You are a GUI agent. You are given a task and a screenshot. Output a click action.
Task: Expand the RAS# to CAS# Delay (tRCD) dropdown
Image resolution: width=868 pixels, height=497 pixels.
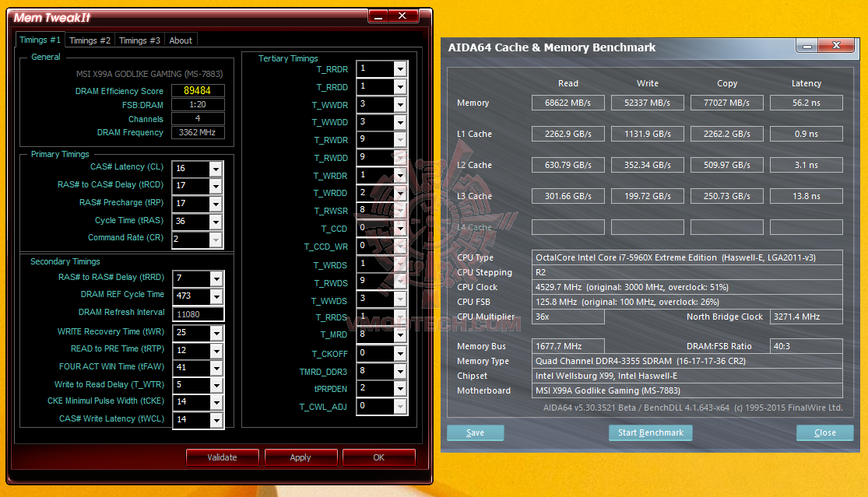[x=216, y=187]
